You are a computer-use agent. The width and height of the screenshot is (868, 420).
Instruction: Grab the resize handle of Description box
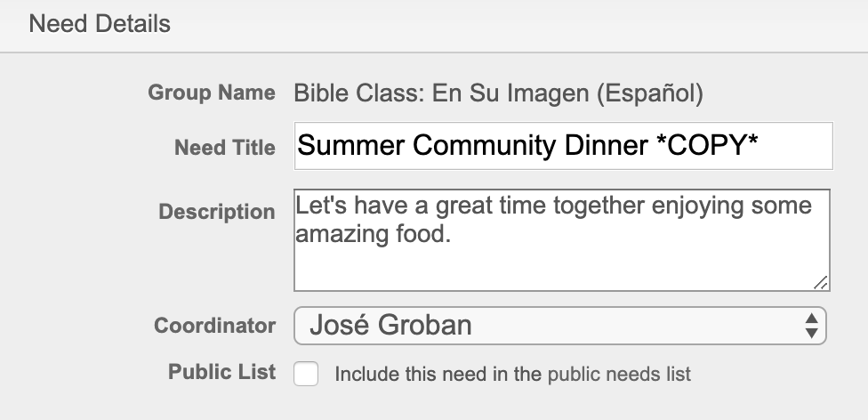(x=820, y=282)
